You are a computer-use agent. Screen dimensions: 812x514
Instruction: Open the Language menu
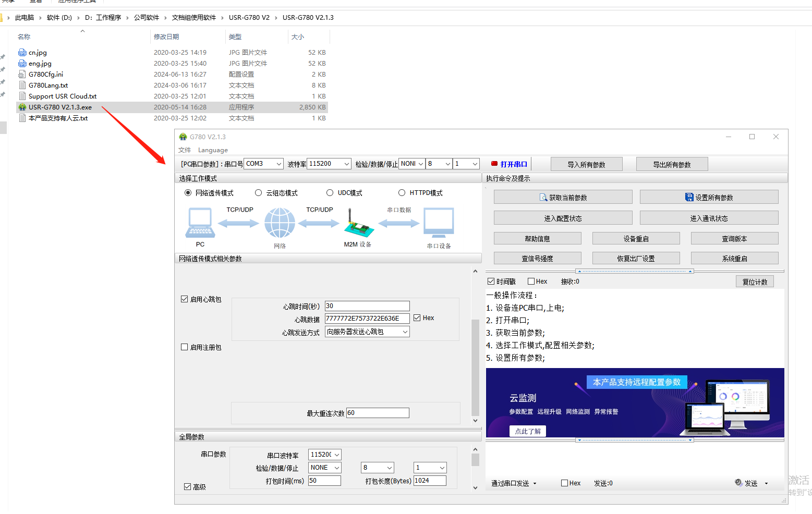pos(213,150)
